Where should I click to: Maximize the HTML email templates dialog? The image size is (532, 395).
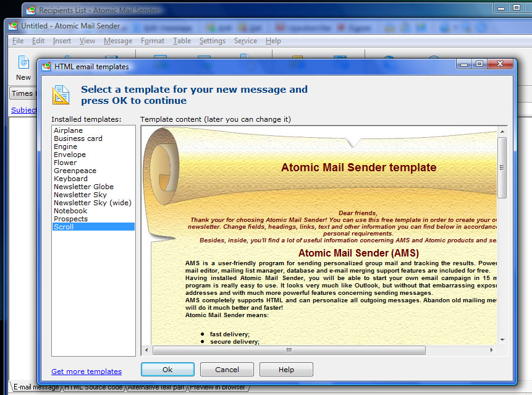479,64
